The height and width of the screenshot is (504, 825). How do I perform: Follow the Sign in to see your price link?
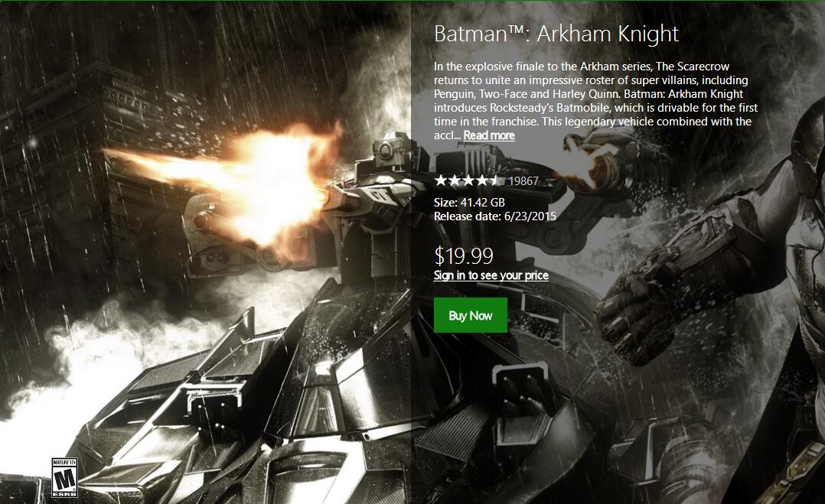(491, 275)
